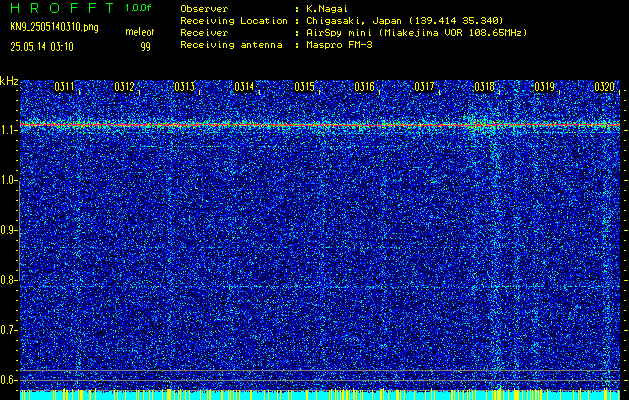Click the 0.6 frequency axis label
The image size is (629, 400).
(x=9, y=380)
